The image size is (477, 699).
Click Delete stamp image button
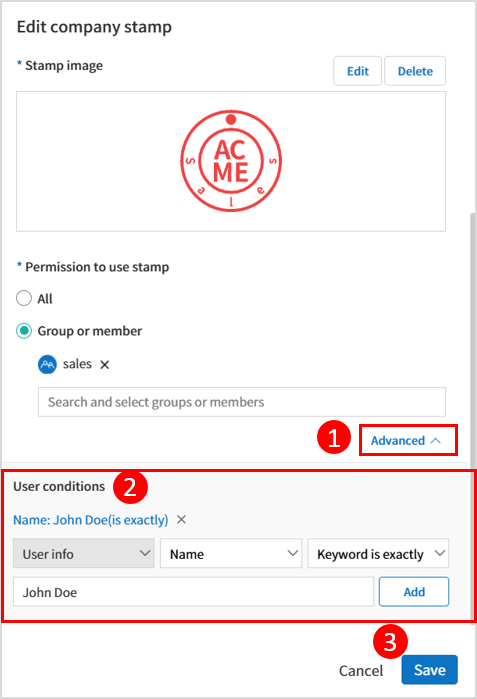pos(415,71)
